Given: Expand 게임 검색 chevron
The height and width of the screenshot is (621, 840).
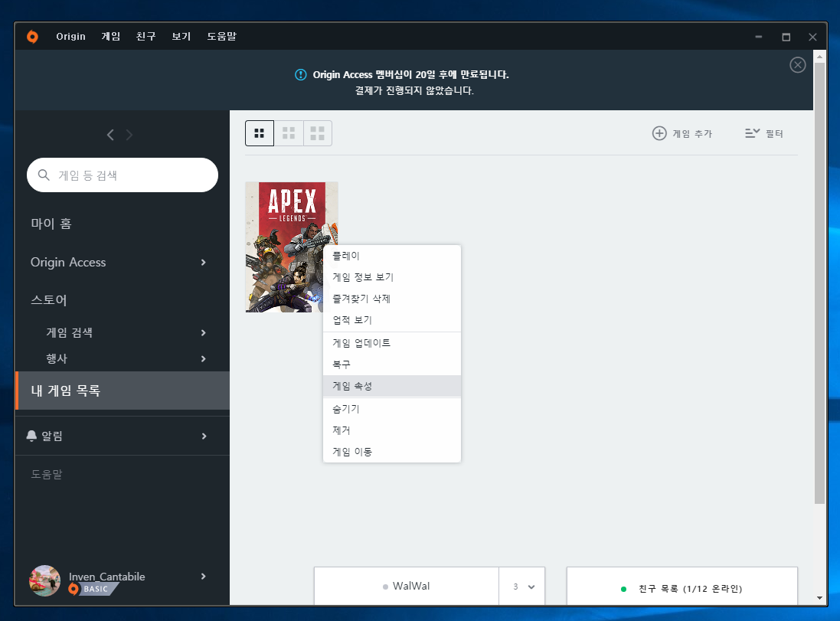Looking at the screenshot, I should point(204,333).
